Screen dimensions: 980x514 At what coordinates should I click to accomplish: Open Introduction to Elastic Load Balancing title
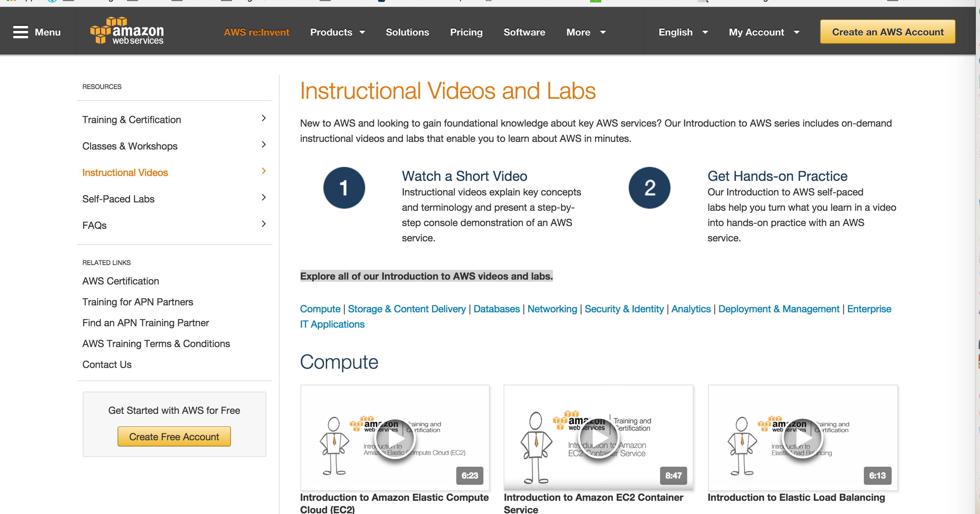[x=796, y=497]
